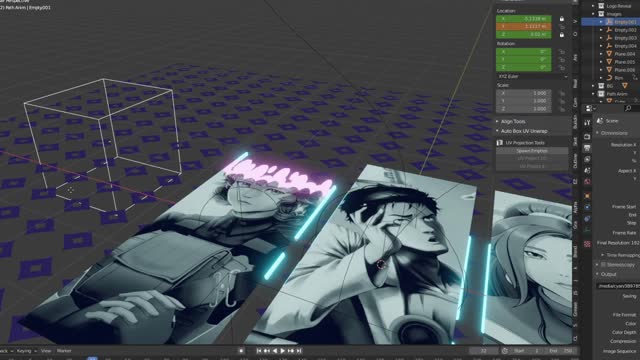Click the Spawn Empties button

[x=532, y=151]
